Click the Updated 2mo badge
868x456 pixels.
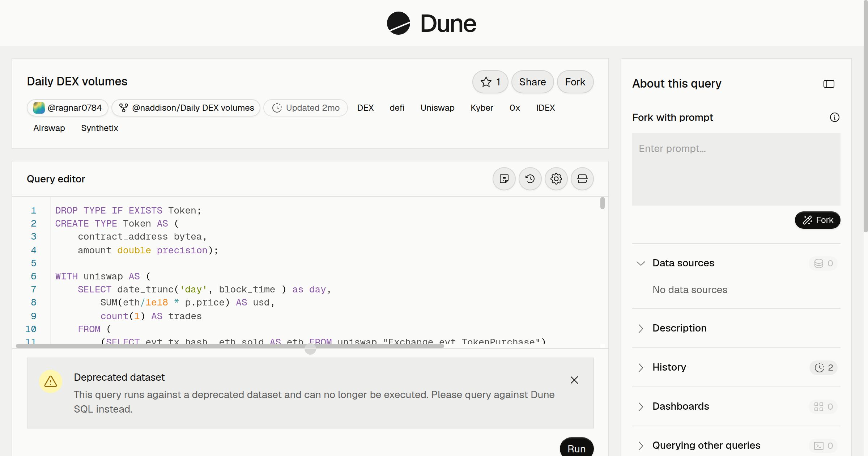click(306, 108)
